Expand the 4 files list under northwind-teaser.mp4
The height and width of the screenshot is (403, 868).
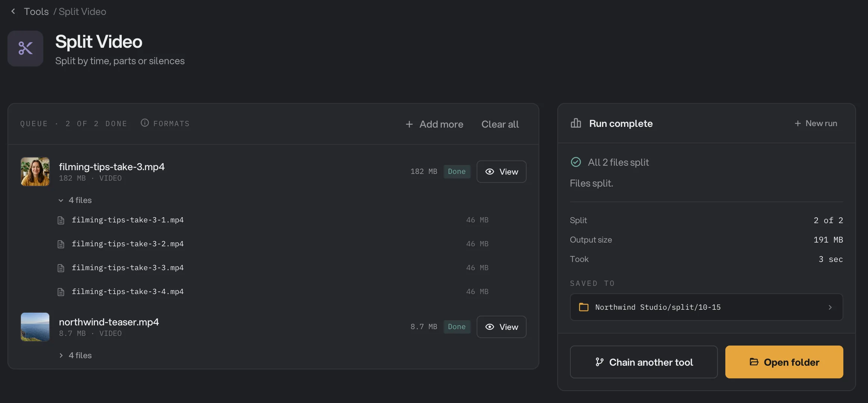(x=75, y=356)
